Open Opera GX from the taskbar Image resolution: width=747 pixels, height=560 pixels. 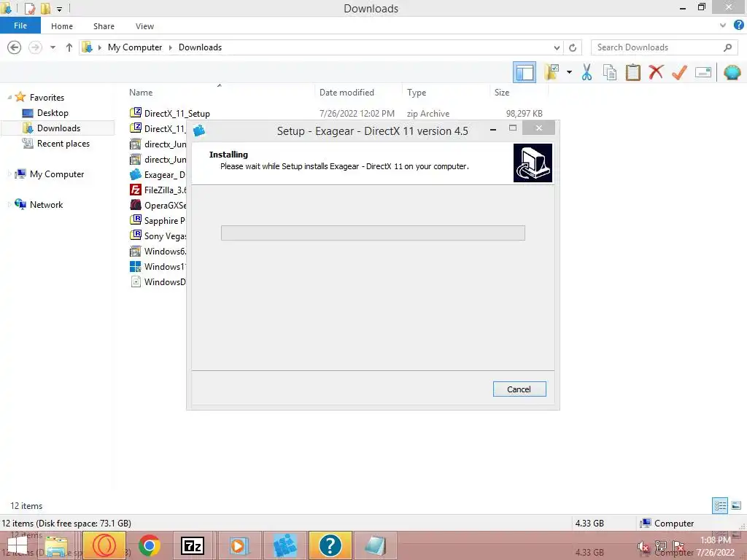click(104, 545)
